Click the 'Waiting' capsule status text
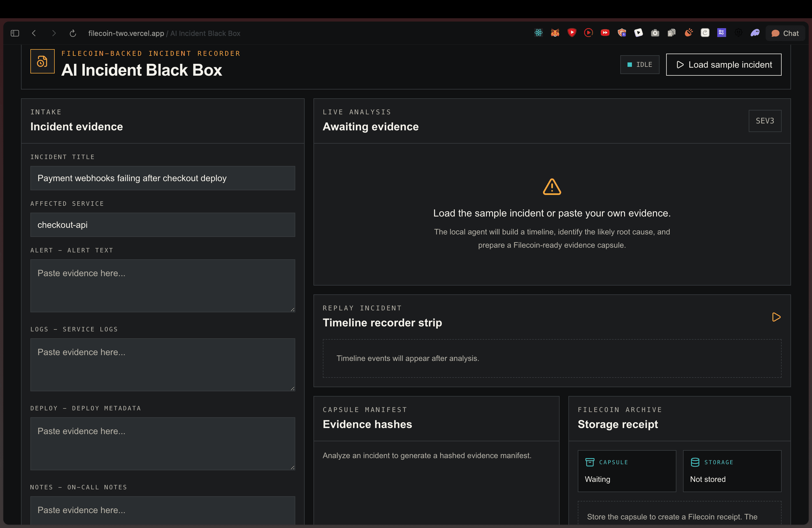Screen dimensions: 812x528 pos(597,479)
